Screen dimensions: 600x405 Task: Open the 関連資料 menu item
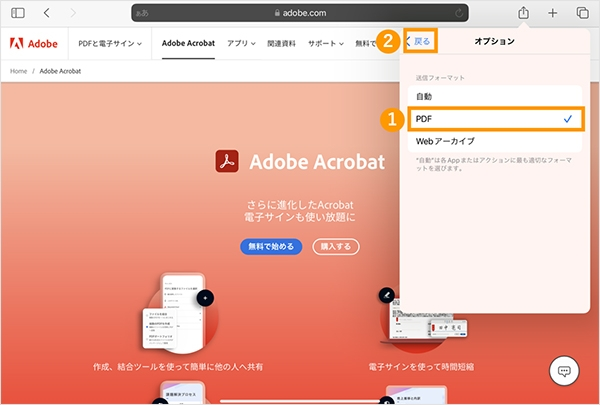tap(281, 44)
